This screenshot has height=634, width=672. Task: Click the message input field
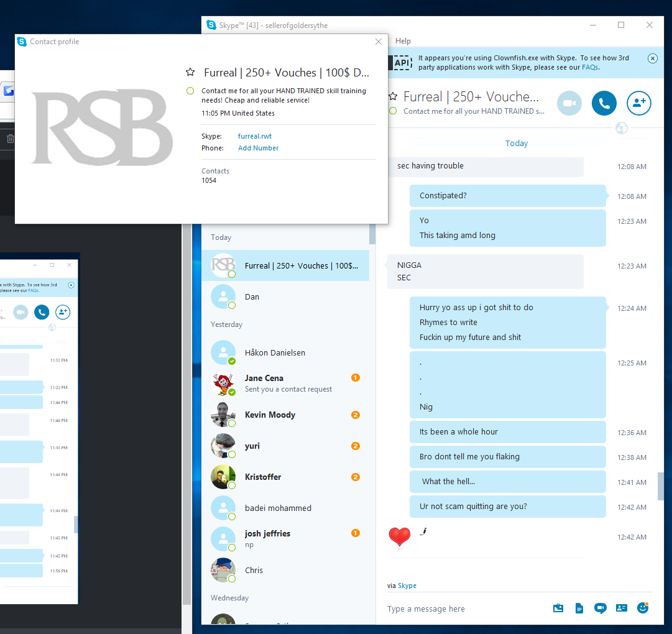[x=465, y=609]
